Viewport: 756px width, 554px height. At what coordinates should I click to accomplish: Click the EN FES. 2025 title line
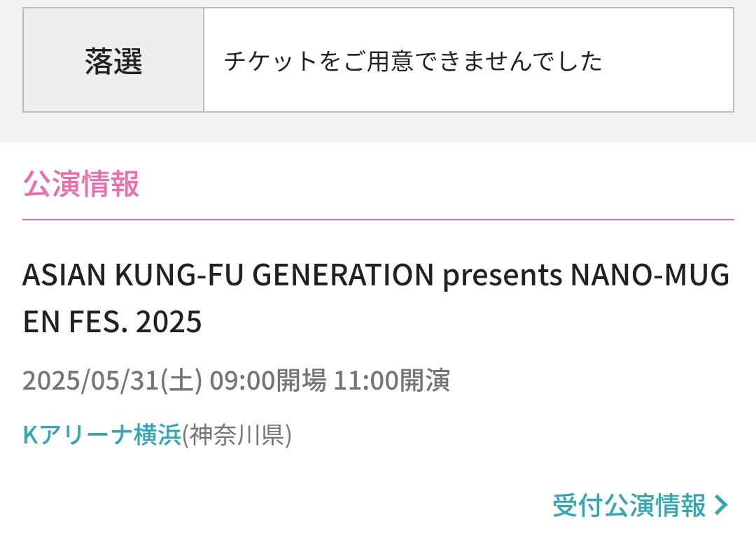click(112, 322)
